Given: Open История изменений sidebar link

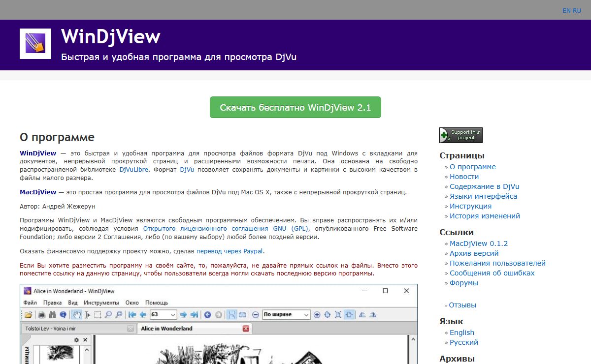Looking at the screenshot, I should [x=485, y=215].
